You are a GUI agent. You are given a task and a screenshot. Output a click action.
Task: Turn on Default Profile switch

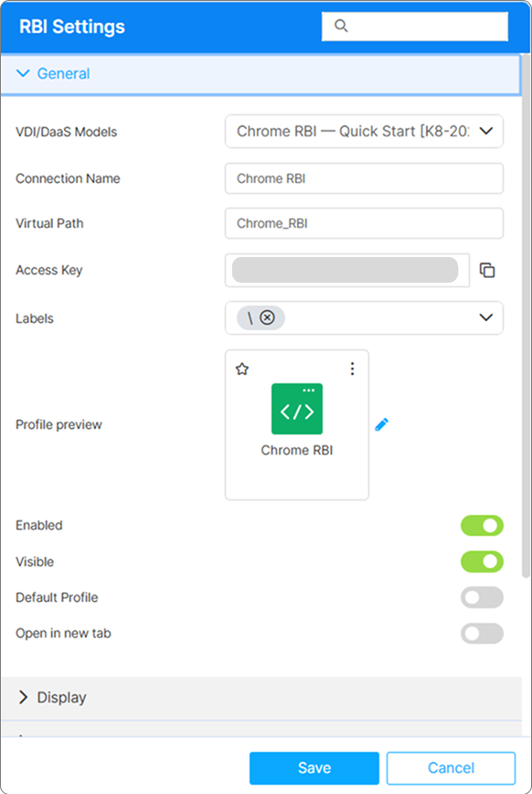[x=482, y=597]
